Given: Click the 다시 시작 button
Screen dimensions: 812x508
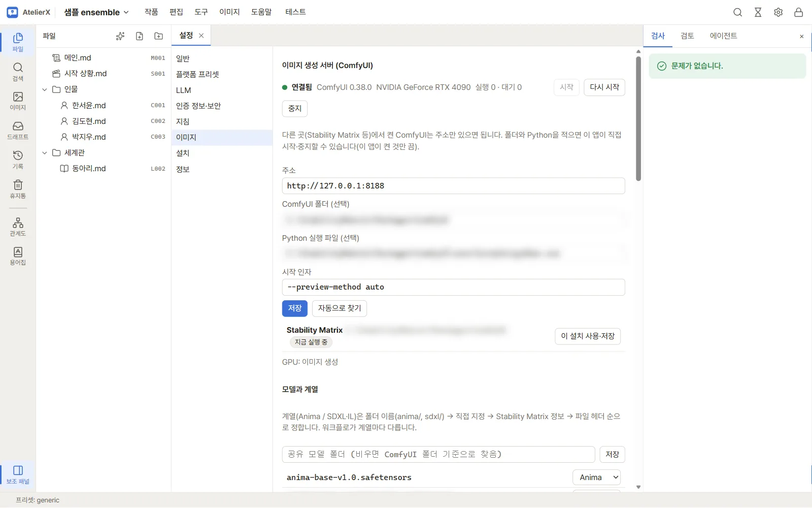Looking at the screenshot, I should click(x=604, y=87).
